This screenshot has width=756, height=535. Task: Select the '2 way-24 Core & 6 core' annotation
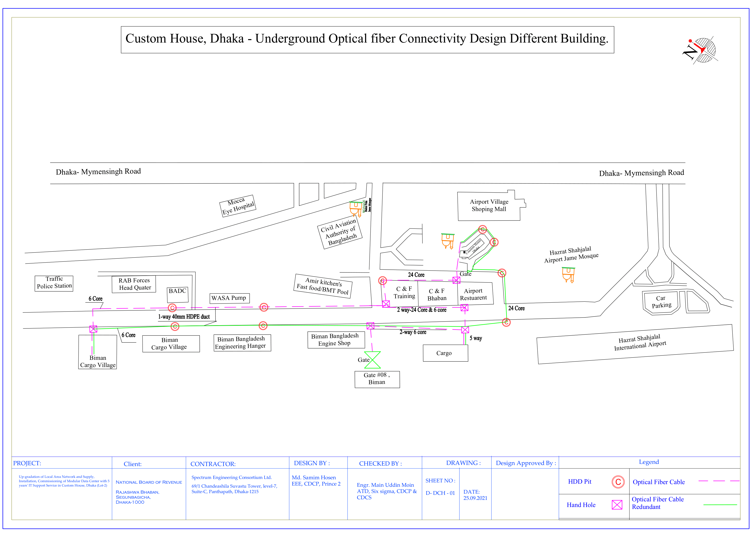pyautogui.click(x=422, y=310)
